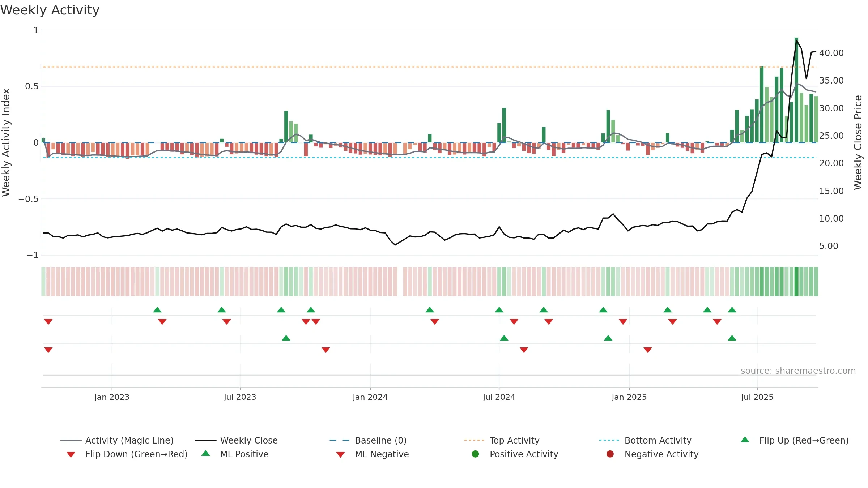Screen dimensions: 868x488
Task: Toggle the Flip Up (Red→Green) legend entry
Action: pyautogui.click(x=795, y=440)
